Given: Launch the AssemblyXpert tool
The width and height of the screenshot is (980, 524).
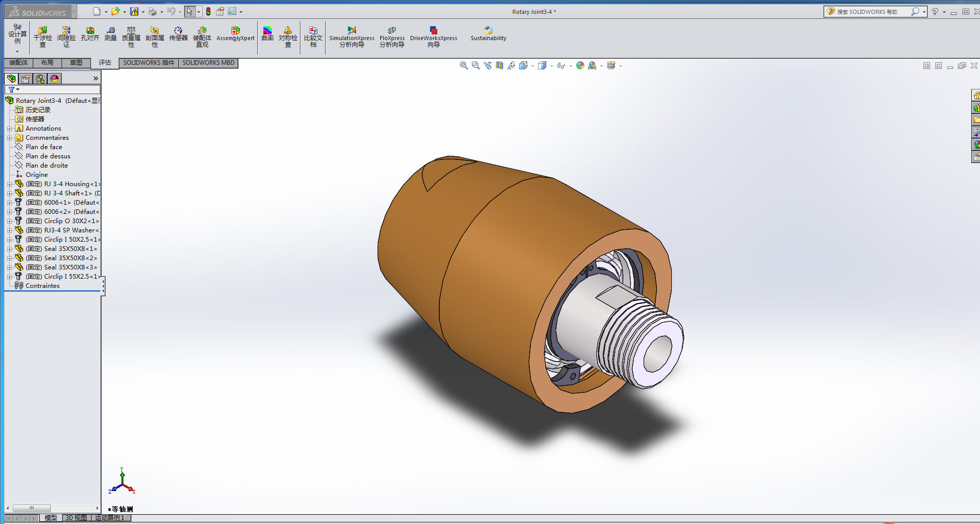Looking at the screenshot, I should [235, 34].
